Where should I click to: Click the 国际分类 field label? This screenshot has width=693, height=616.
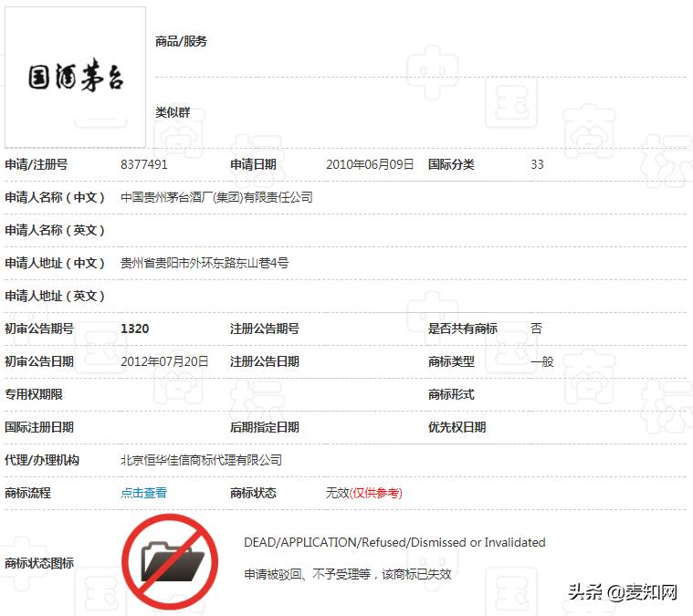(451, 164)
